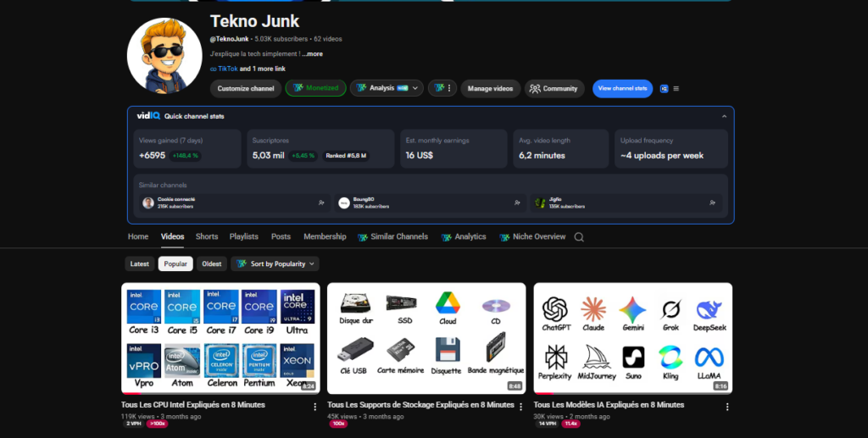Click the '@TeknoJunk' handle text
The width and height of the screenshot is (868, 438).
[x=229, y=39]
